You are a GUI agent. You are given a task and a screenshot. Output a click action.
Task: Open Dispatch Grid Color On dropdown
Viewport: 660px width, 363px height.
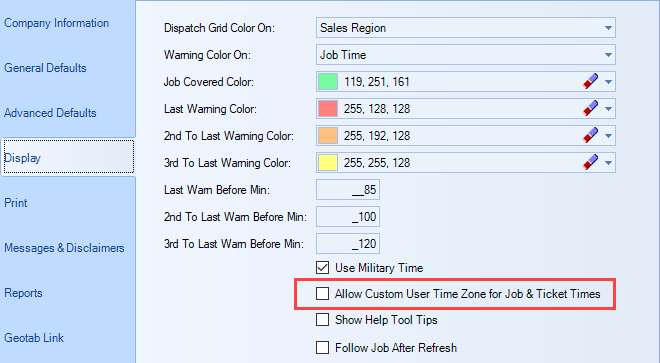[466, 28]
